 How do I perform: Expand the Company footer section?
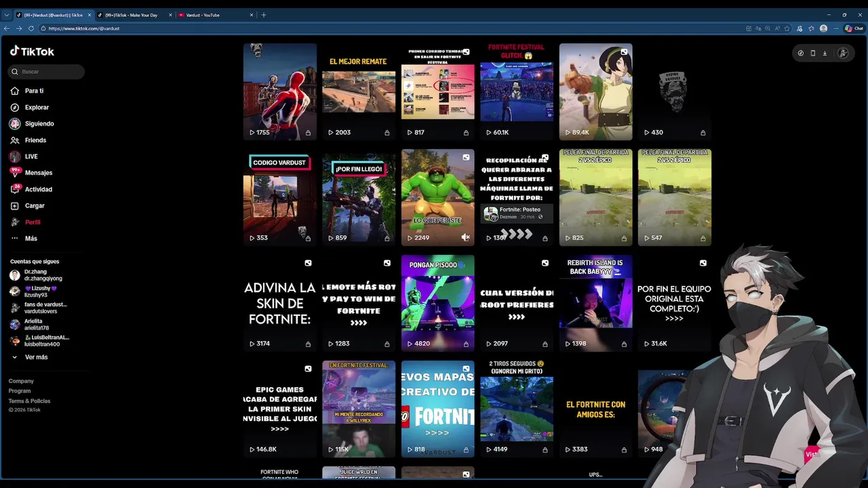pos(21,382)
